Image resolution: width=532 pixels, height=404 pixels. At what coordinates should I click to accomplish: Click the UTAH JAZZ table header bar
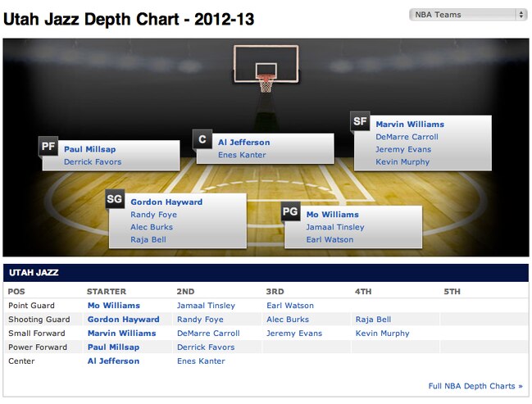(x=266, y=273)
